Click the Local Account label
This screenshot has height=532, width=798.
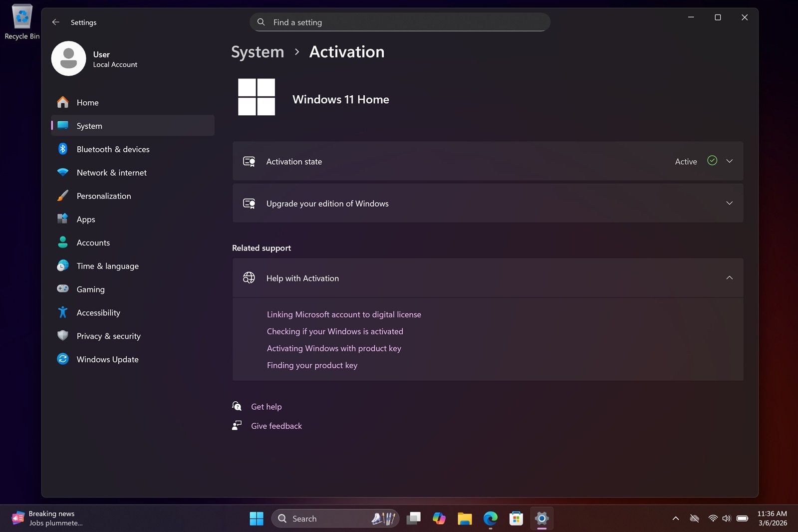pyautogui.click(x=115, y=64)
